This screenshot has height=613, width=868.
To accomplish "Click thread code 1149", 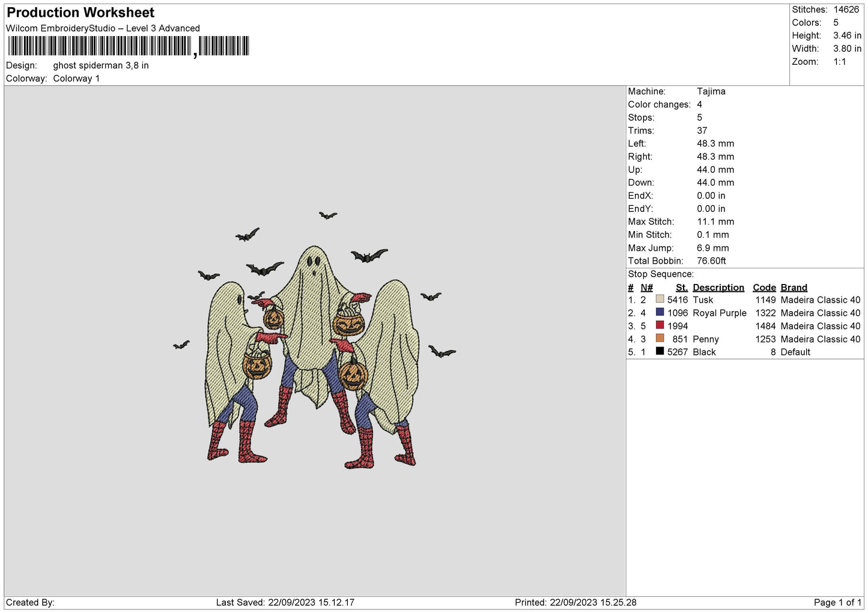I will click(766, 300).
